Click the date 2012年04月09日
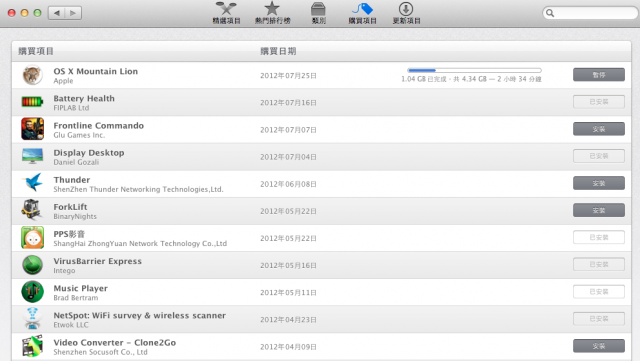Image resolution: width=640 pixels, height=361 pixels. coord(288,347)
